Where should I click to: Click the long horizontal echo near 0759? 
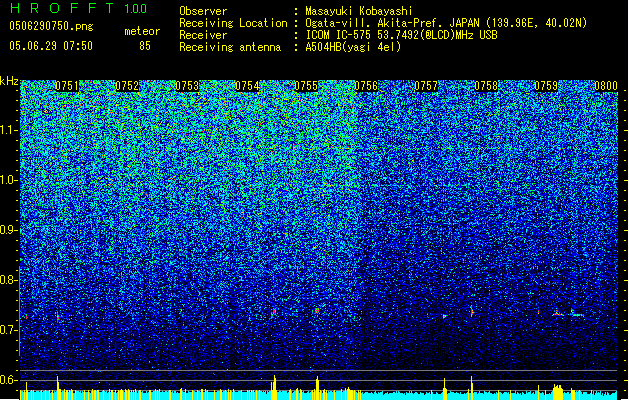pyautogui.click(x=568, y=314)
